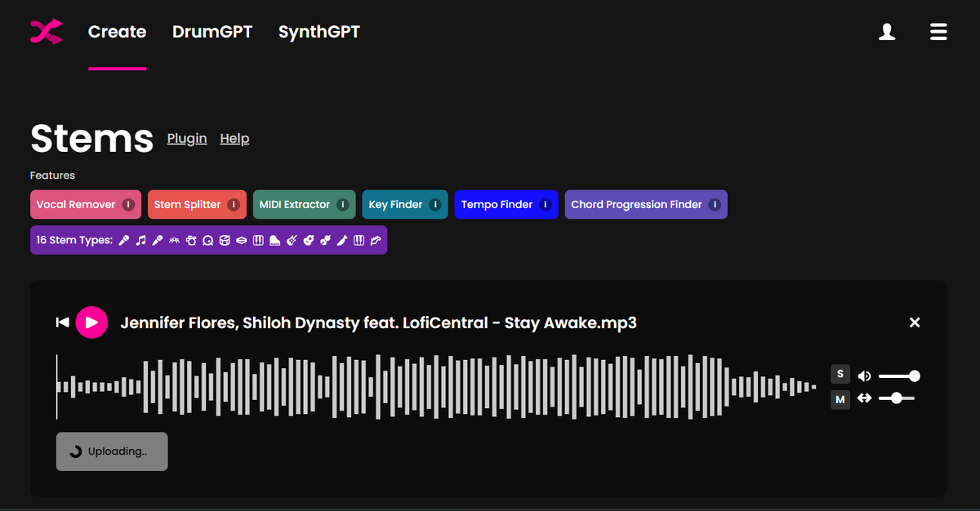Click the stereo pan arrows icon
This screenshot has width=980, height=511.
click(864, 398)
